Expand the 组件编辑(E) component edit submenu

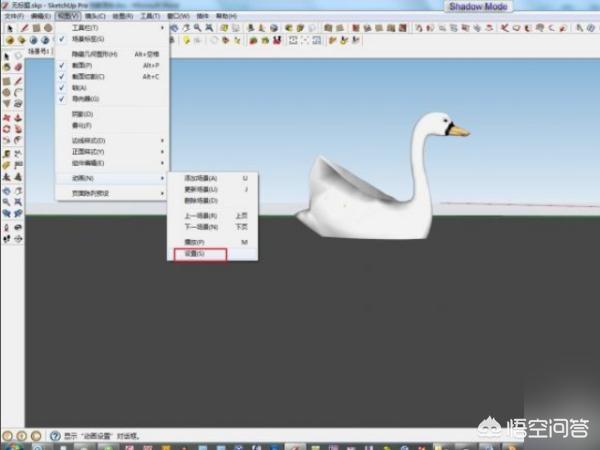tap(112, 163)
